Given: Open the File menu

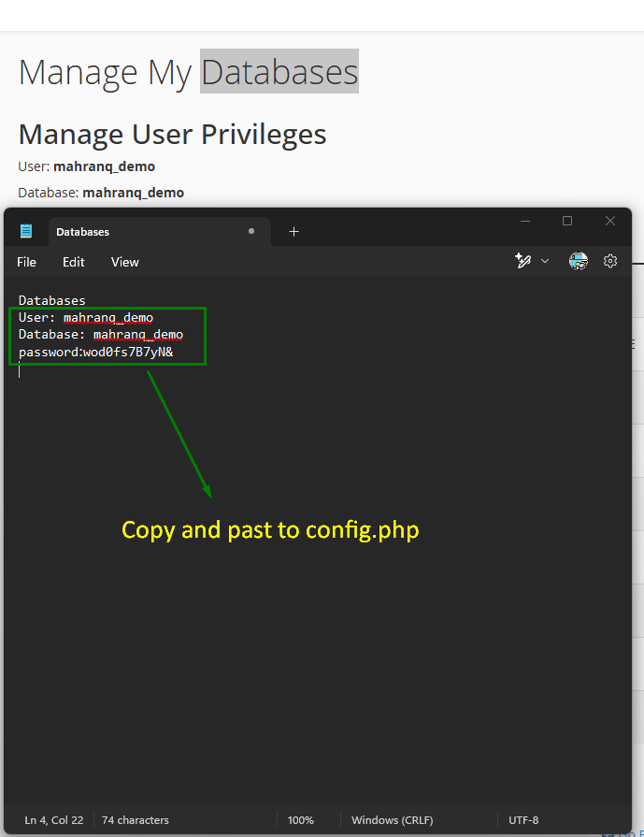Looking at the screenshot, I should [x=26, y=262].
